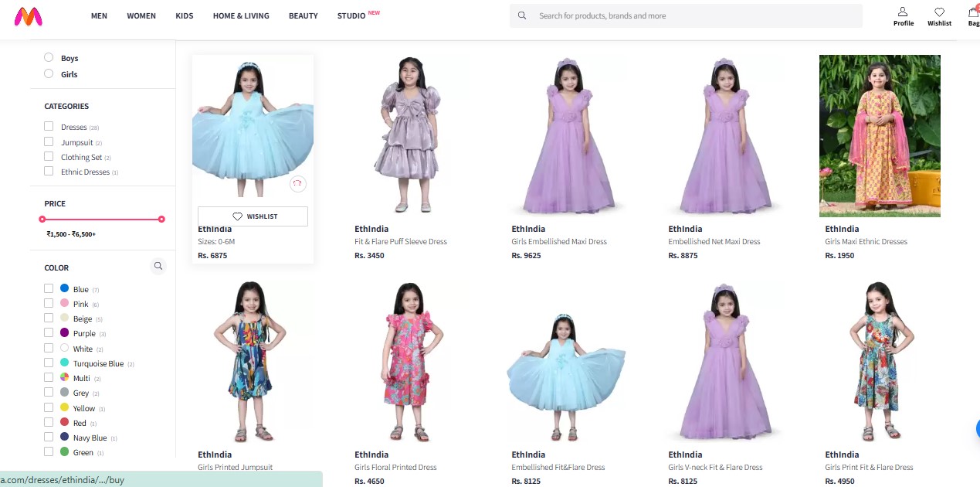The image size is (980, 487).
Task: Tick the Pink color checkbox
Action: [x=49, y=303]
